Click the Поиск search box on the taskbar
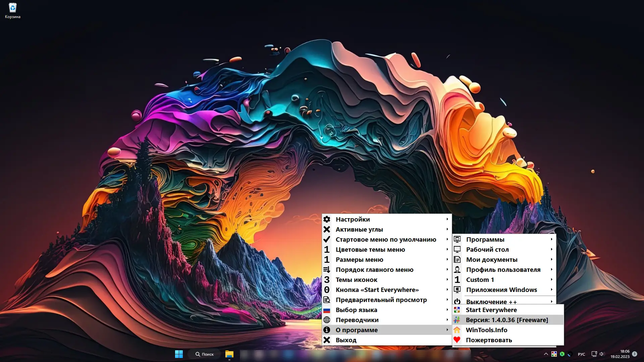Viewport: 644px width, 362px height. click(x=205, y=354)
